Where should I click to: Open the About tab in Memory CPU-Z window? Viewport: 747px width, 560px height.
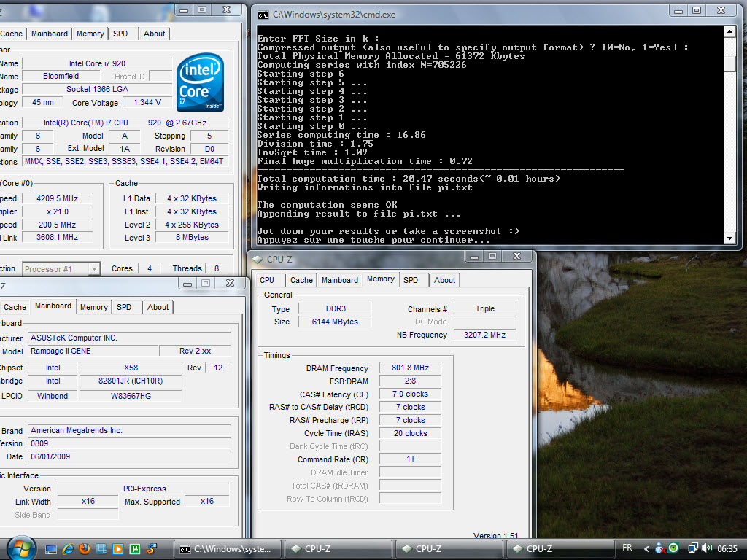click(444, 280)
